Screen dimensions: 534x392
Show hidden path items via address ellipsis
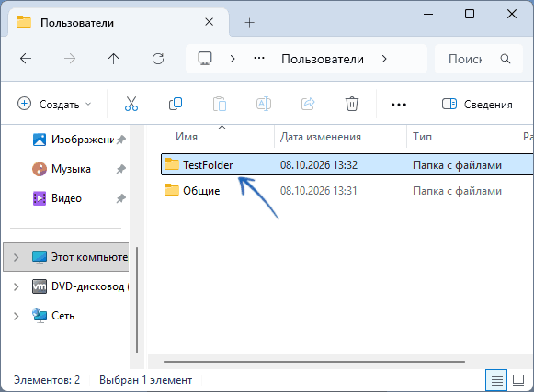[259, 59]
